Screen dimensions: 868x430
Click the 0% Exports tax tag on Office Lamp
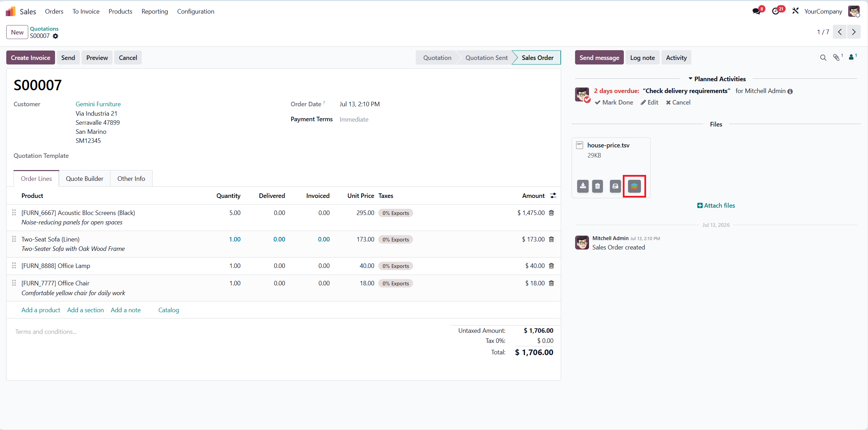pos(396,266)
